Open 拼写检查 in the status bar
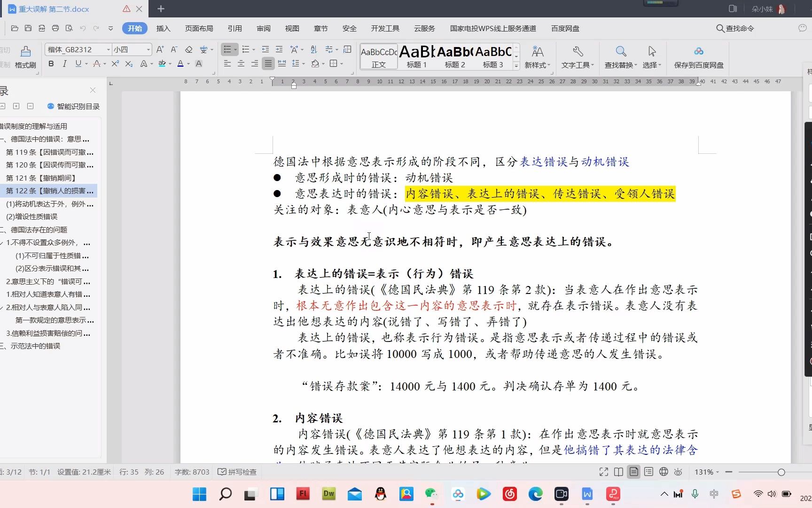812x508 pixels. tap(238, 472)
